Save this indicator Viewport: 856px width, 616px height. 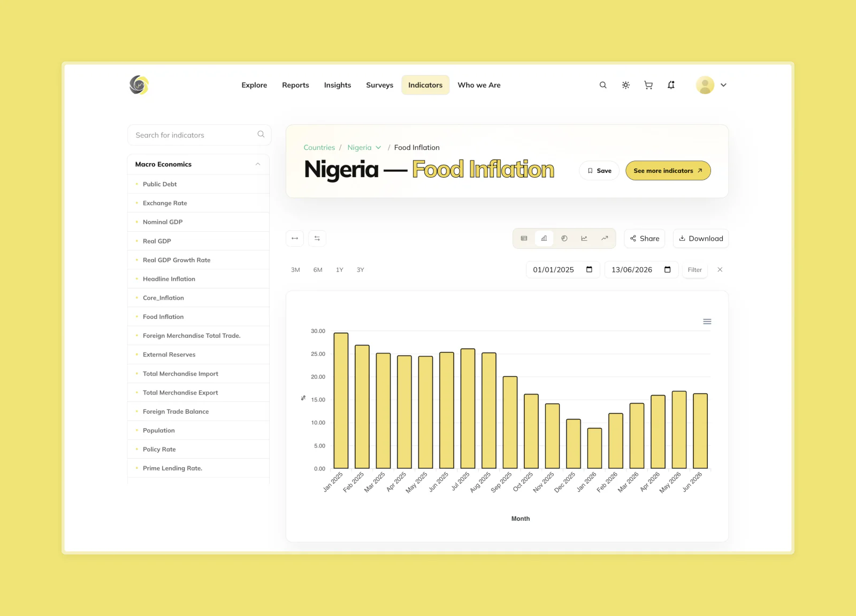coord(599,171)
